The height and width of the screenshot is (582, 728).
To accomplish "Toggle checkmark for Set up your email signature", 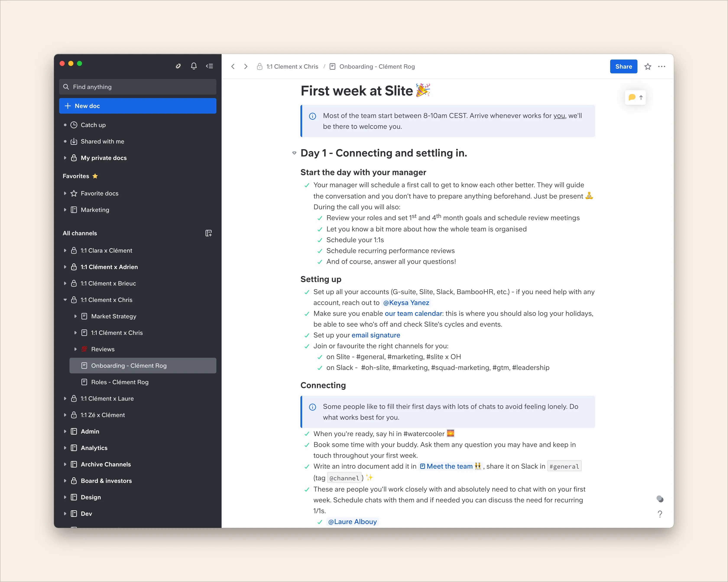I will coord(307,335).
